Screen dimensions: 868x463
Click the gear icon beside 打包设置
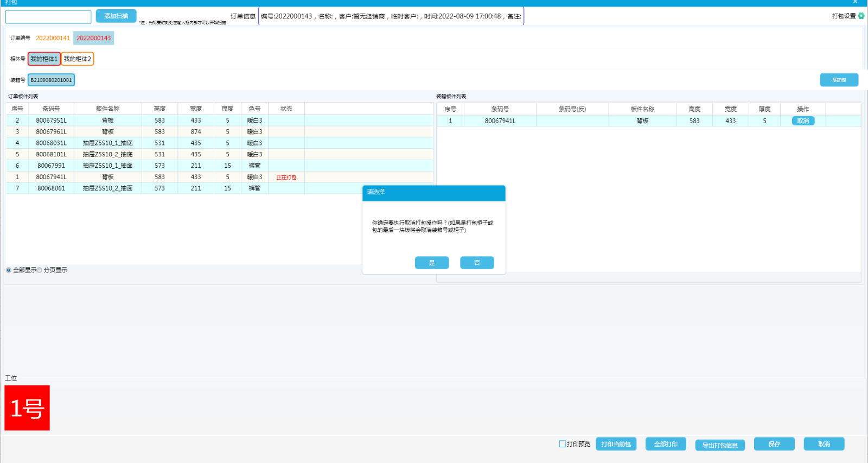[x=861, y=16]
